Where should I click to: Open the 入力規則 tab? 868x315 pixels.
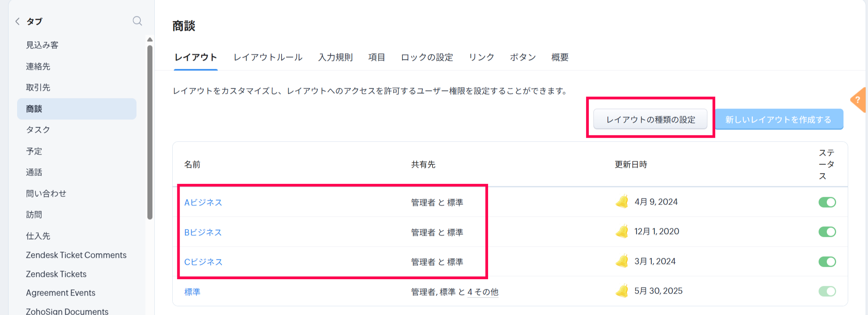pyautogui.click(x=335, y=58)
